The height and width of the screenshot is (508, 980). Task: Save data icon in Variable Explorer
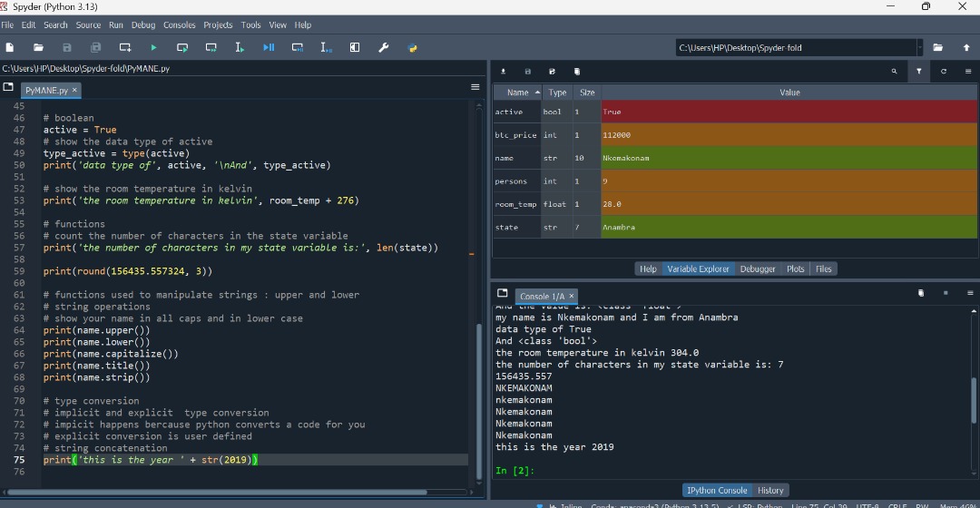[527, 72]
